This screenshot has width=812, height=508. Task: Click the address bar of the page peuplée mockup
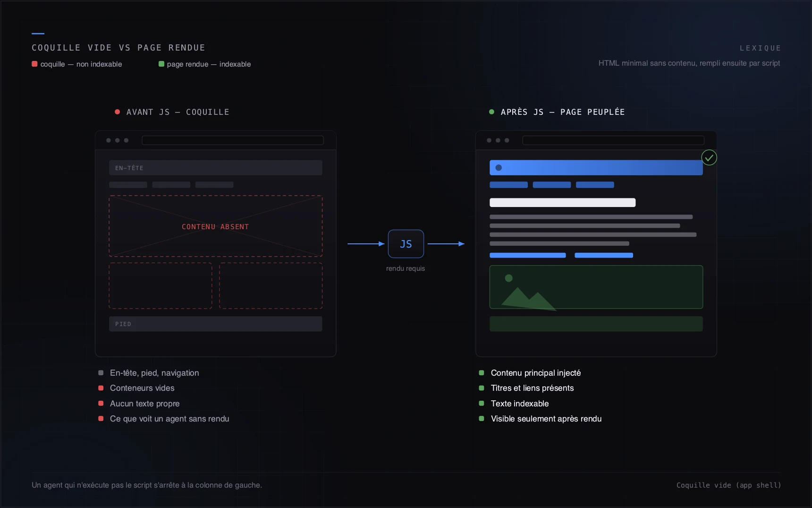point(613,140)
